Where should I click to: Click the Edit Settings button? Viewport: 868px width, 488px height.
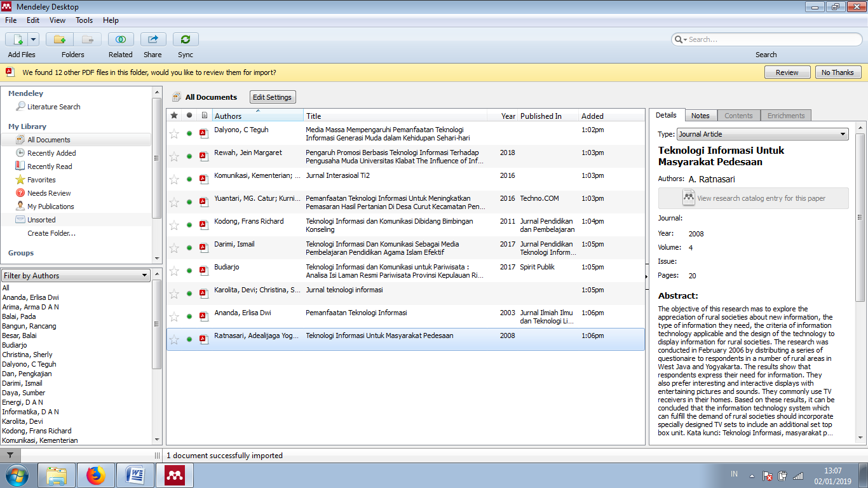point(272,97)
